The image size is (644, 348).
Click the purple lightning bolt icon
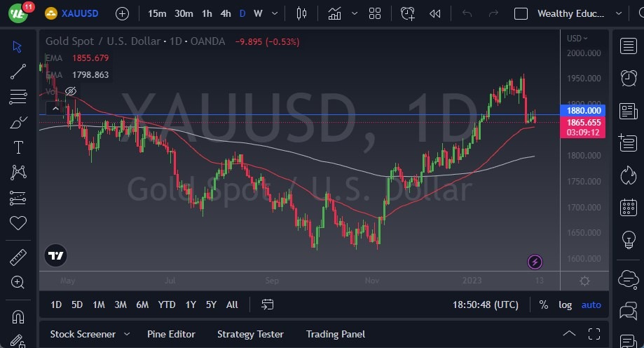[x=535, y=262]
